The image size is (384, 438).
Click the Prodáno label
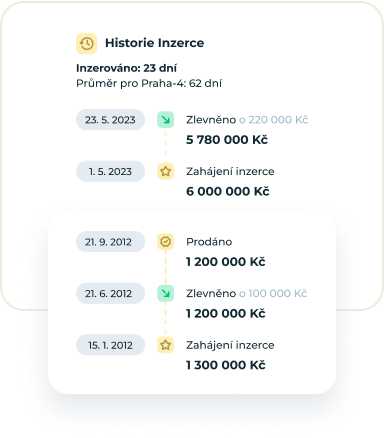coord(209,242)
